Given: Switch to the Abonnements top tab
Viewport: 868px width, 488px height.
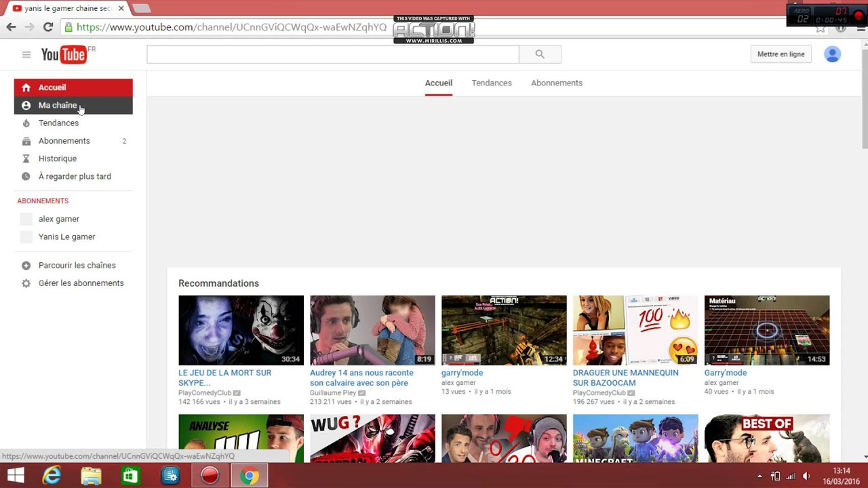Looking at the screenshot, I should click(x=557, y=83).
